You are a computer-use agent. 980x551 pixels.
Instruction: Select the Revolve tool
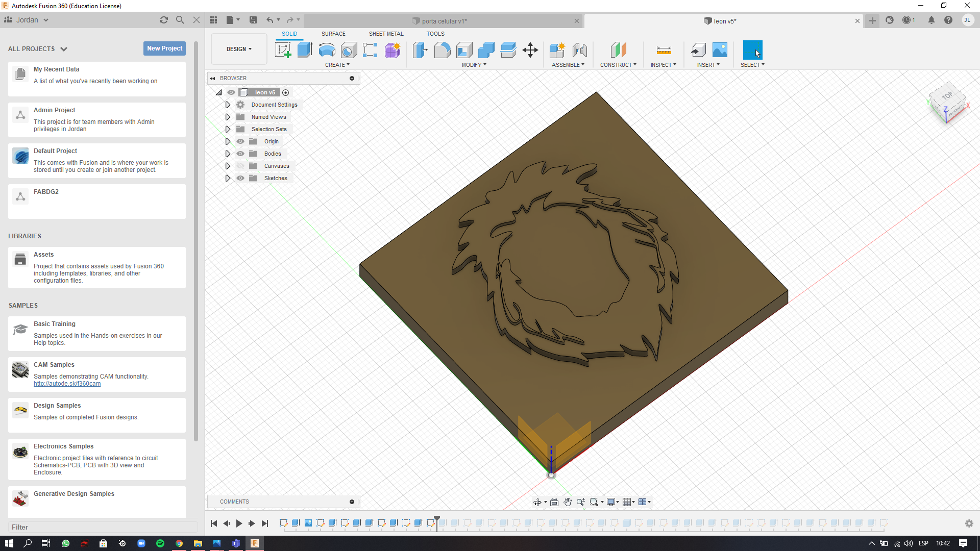click(327, 50)
